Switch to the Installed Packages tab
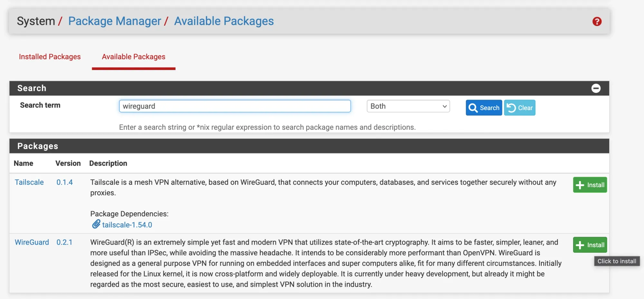Image resolution: width=644 pixels, height=299 pixels. pos(50,57)
